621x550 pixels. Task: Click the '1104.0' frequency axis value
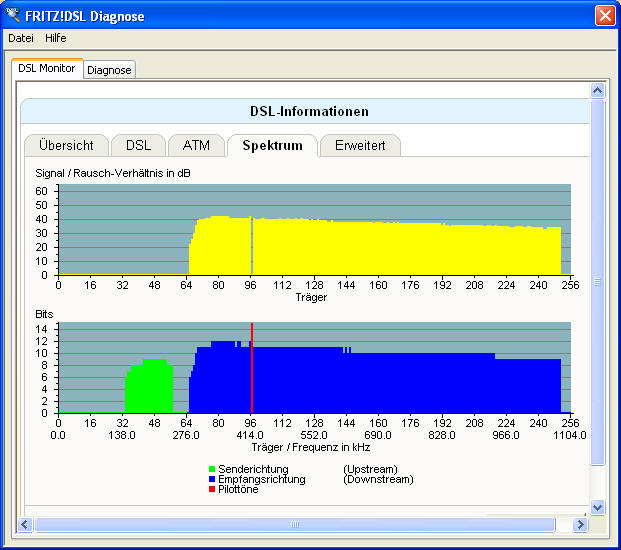(x=570, y=436)
